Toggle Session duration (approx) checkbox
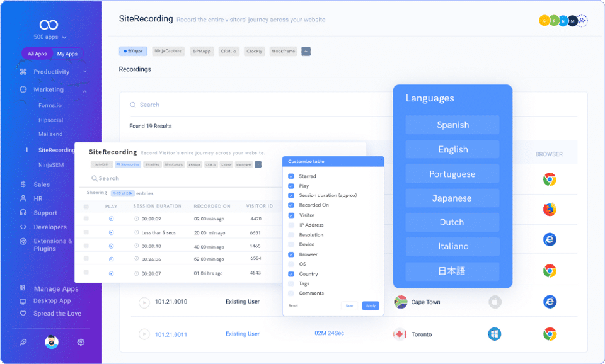This screenshot has height=364, width=605. click(x=291, y=195)
